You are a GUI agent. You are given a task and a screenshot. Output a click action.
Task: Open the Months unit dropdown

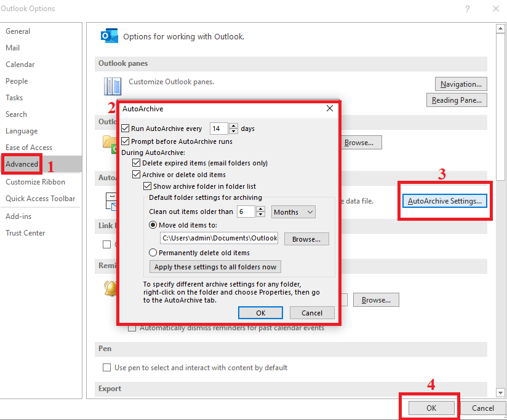click(x=293, y=212)
